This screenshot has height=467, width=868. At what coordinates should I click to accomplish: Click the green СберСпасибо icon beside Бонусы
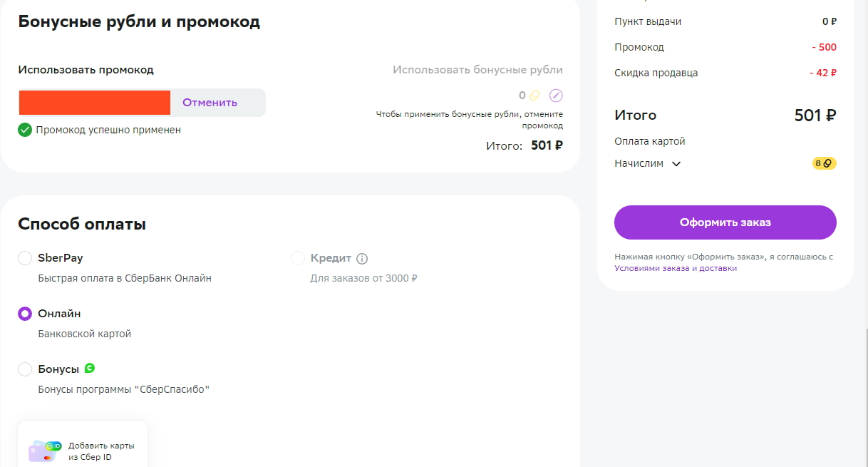(x=89, y=369)
